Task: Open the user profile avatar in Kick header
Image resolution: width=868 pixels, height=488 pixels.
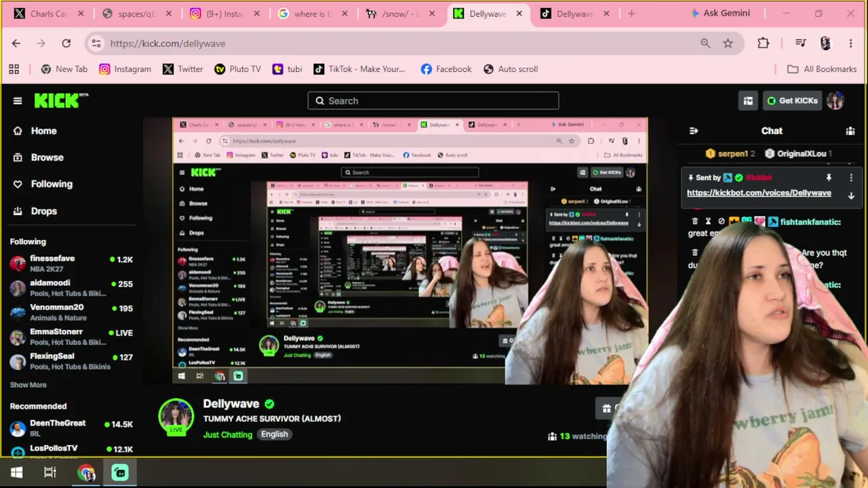Action: (835, 101)
